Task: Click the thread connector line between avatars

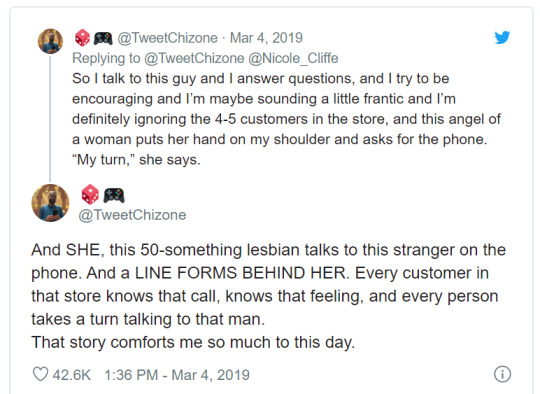Action: coord(50,118)
